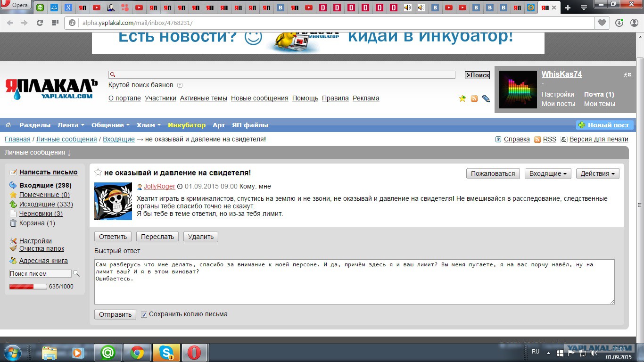644x362 pixels.
Task: Click the YaPlakal logo
Action: 51,89
